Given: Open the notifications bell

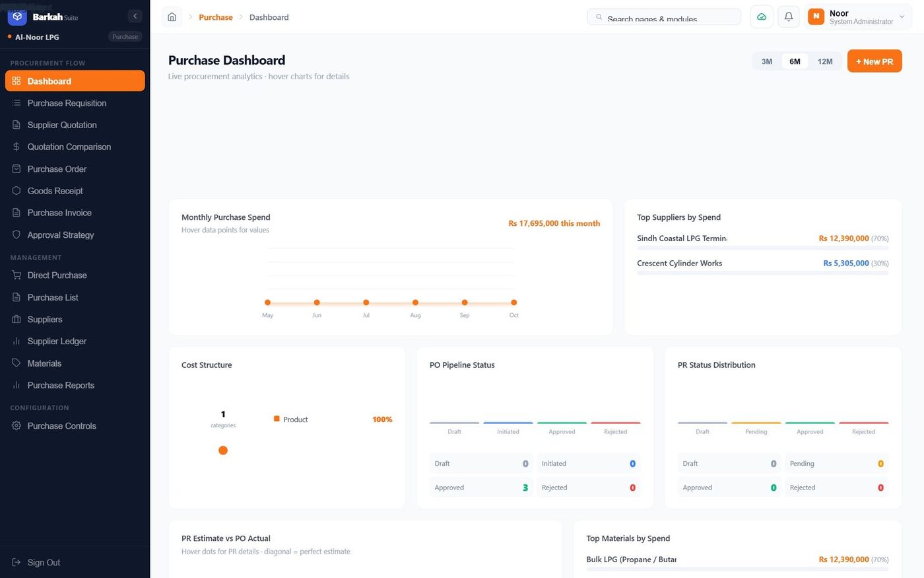Looking at the screenshot, I should [x=789, y=17].
